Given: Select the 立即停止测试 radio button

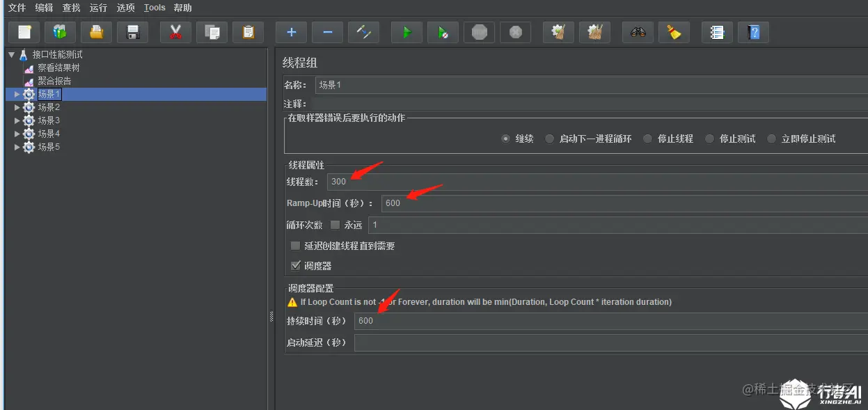Looking at the screenshot, I should click(771, 139).
